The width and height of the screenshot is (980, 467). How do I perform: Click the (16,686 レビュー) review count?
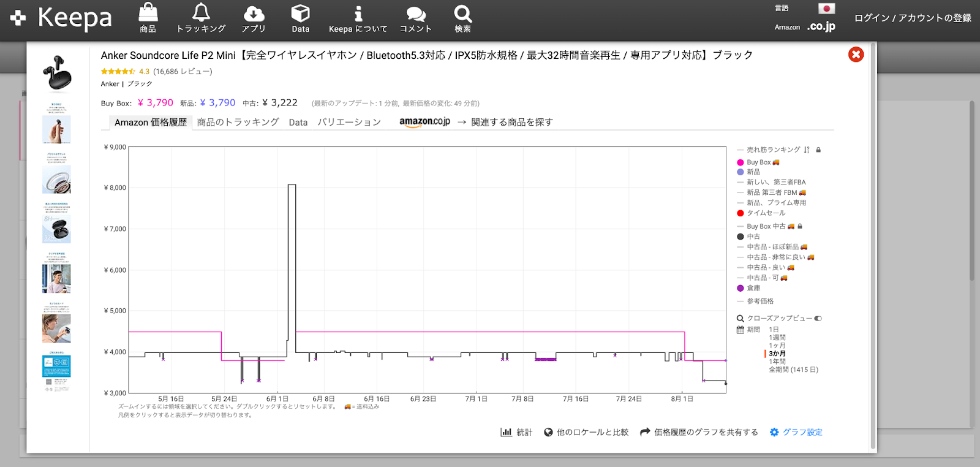pos(183,72)
